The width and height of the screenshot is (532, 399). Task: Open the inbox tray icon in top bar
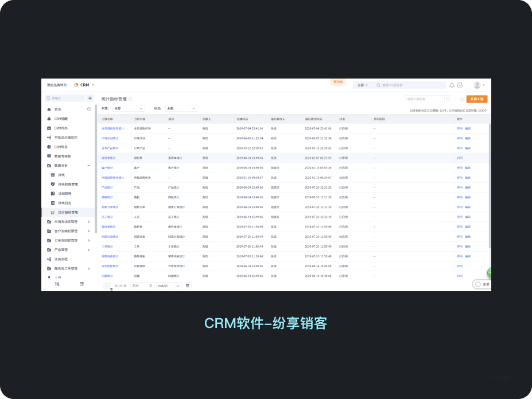pos(460,85)
